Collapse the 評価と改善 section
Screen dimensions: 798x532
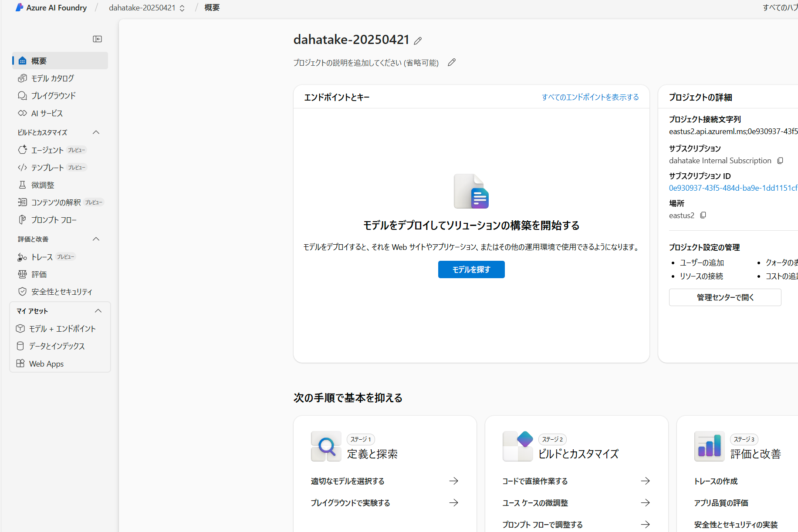[x=96, y=239]
